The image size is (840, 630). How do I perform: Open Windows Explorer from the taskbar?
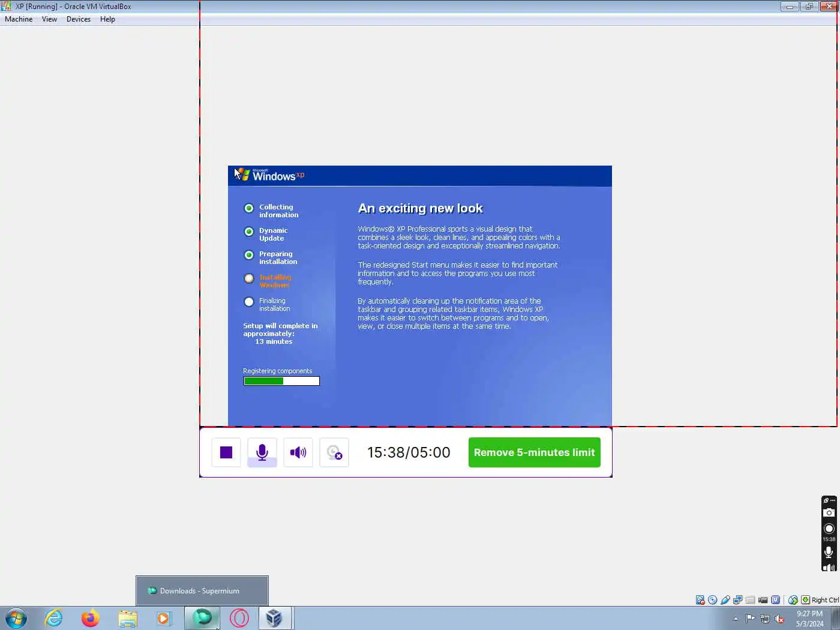(x=128, y=618)
